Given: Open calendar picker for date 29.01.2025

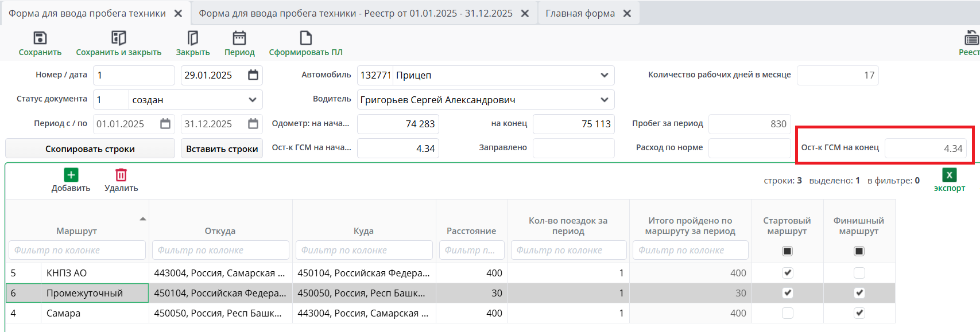Looking at the screenshot, I should click(x=253, y=75).
